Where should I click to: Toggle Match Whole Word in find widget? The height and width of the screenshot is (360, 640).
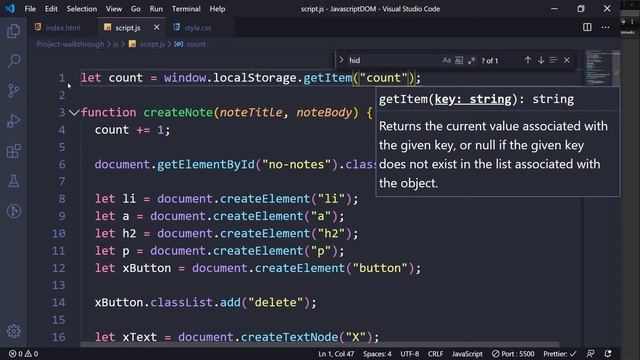tap(459, 60)
